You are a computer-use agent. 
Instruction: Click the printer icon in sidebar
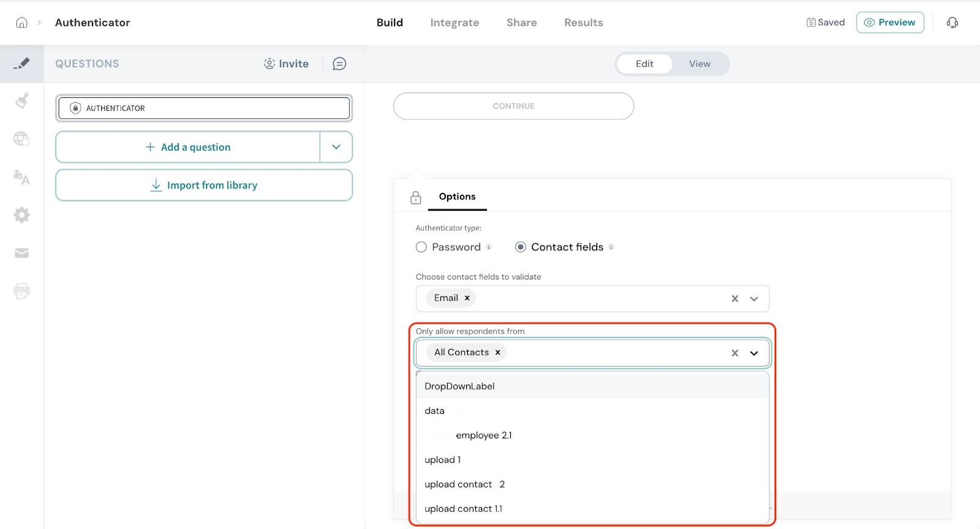pyautogui.click(x=21, y=291)
